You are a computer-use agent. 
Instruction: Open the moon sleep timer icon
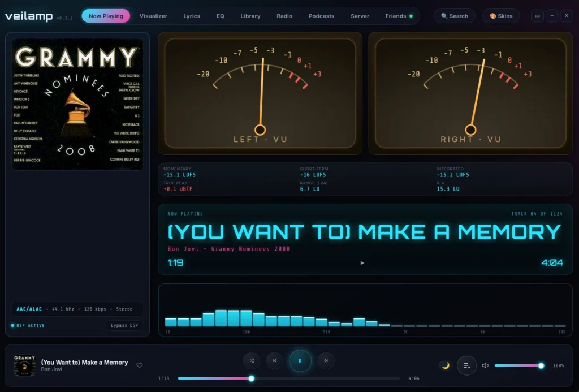(446, 365)
